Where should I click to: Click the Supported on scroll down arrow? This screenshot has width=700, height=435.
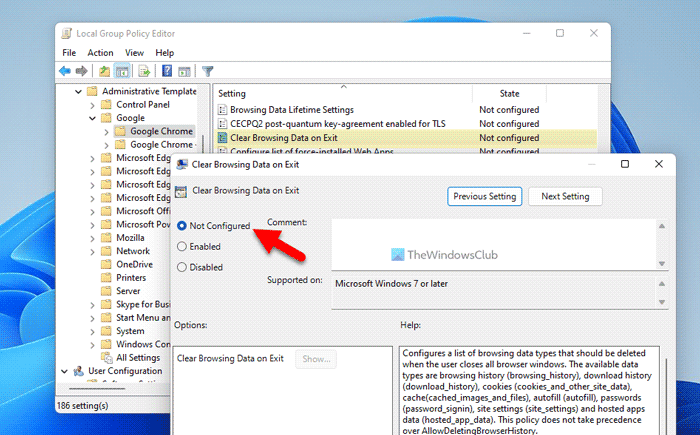662,302
